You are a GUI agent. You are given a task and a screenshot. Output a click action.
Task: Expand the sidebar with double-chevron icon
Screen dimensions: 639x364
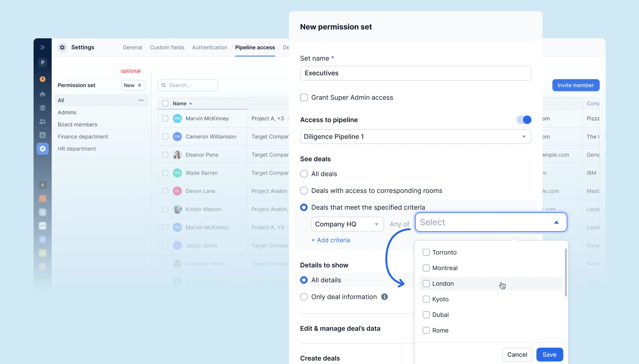coord(42,47)
